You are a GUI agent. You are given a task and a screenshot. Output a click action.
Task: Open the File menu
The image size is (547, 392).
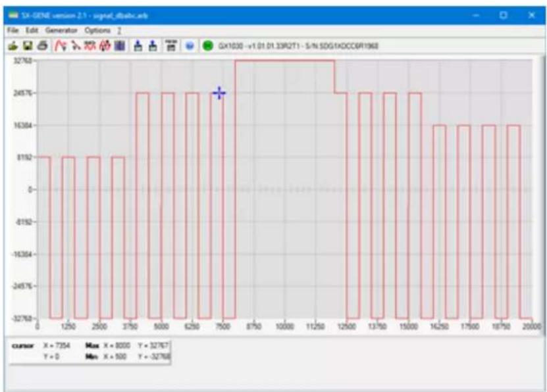coord(13,30)
